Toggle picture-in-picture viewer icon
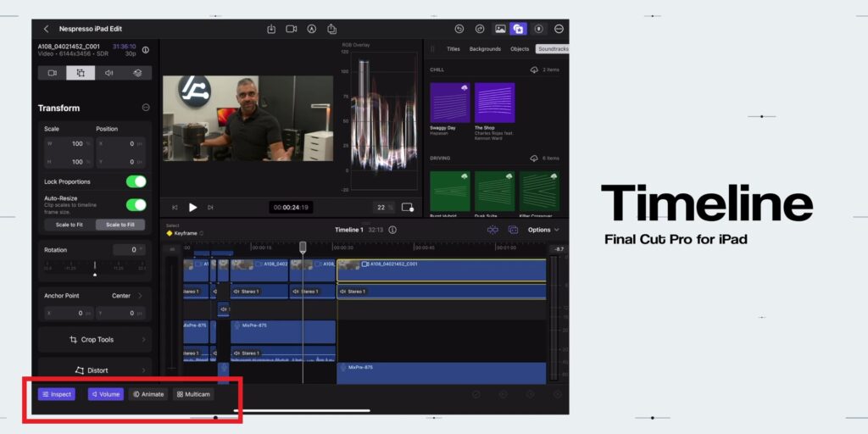 click(x=408, y=208)
